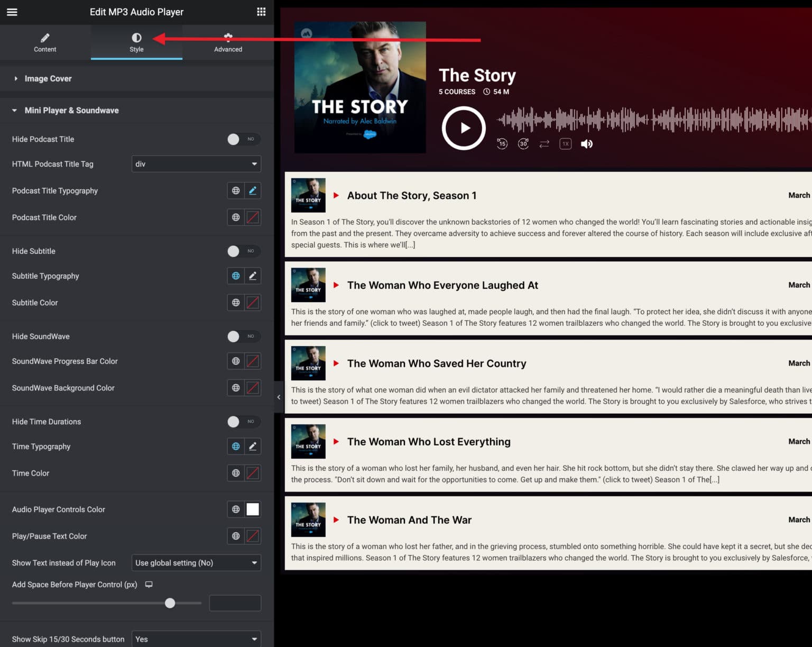Click the About The Story Season 1 thumbnail

tap(308, 195)
